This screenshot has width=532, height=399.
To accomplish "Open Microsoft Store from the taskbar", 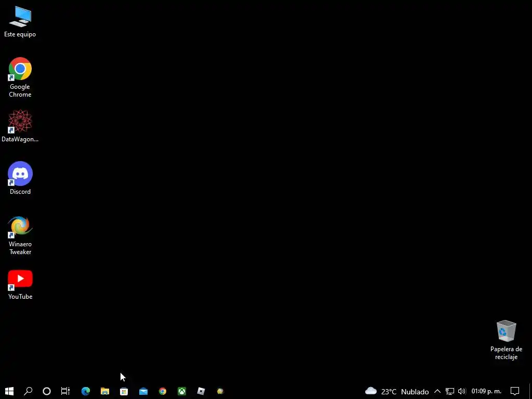I will coord(124,391).
